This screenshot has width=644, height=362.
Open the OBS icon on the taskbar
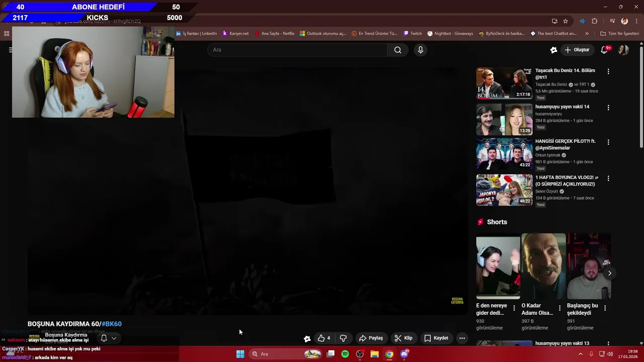360,354
